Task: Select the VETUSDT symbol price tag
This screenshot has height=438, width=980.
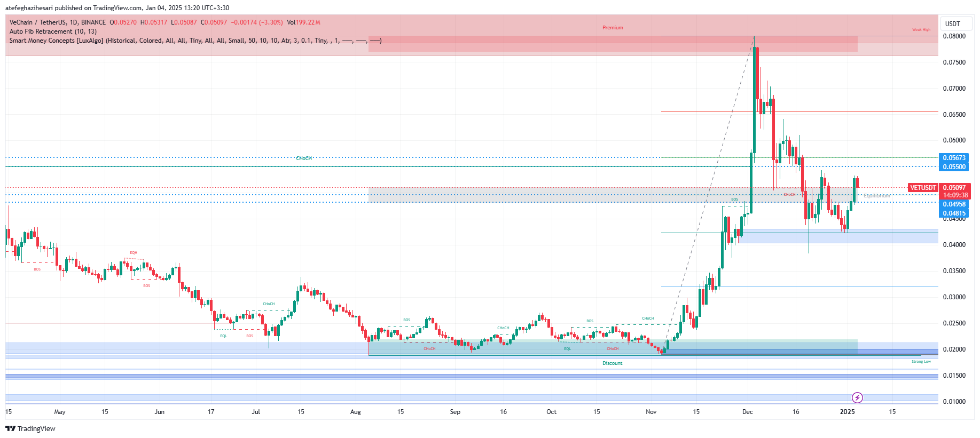Action: tap(923, 188)
